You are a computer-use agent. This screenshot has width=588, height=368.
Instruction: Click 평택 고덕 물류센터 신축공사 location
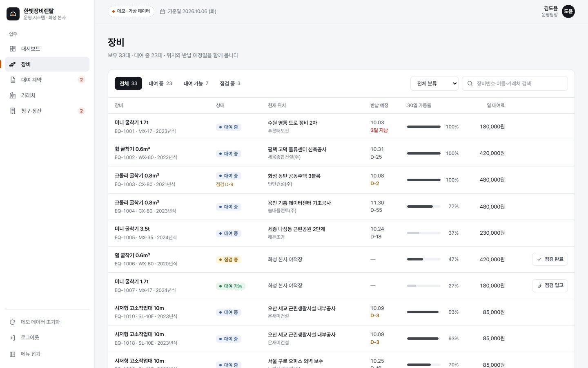click(297, 149)
